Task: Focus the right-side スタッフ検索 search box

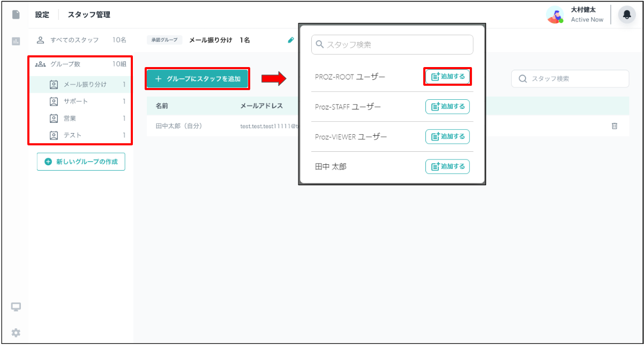Action: [570, 78]
